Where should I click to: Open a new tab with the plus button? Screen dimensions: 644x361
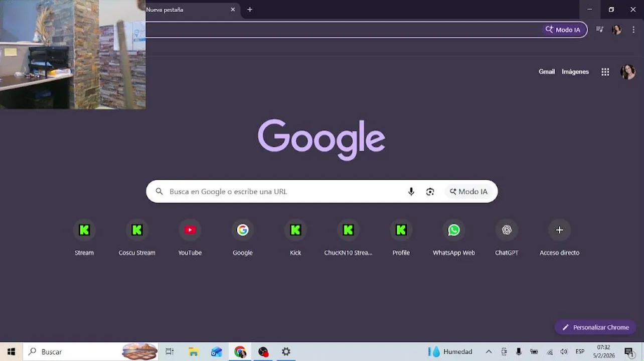250,10
